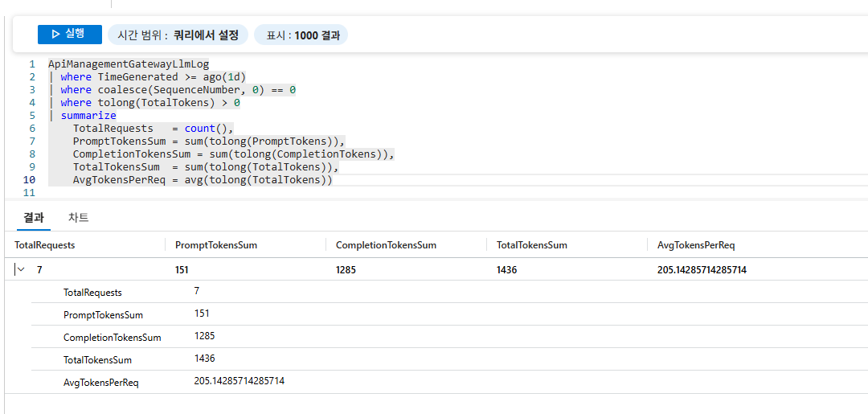Click the PromptTokensSum column header
Viewport: 868px width, 414px height.
[216, 245]
